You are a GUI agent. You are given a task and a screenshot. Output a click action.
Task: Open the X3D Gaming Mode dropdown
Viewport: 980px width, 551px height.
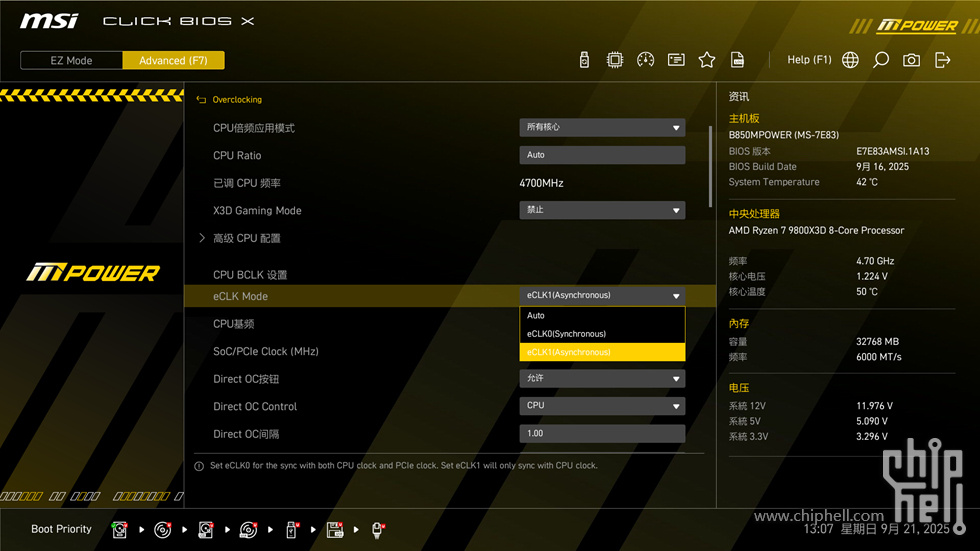coord(602,210)
